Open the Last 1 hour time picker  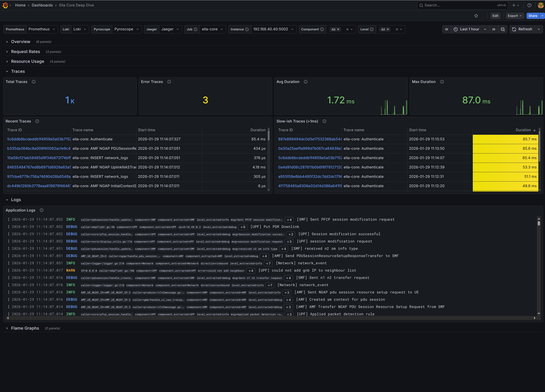[x=469, y=29]
